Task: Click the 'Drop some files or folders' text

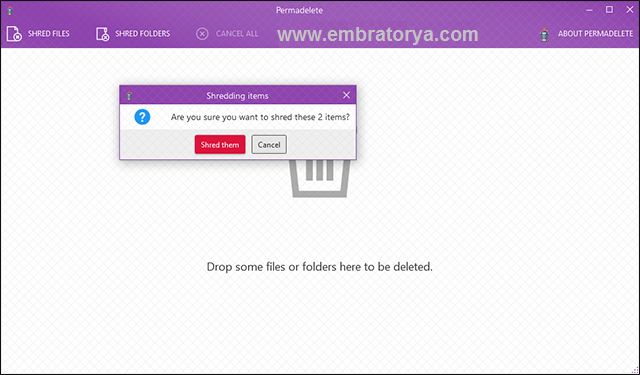Action: coord(320,267)
